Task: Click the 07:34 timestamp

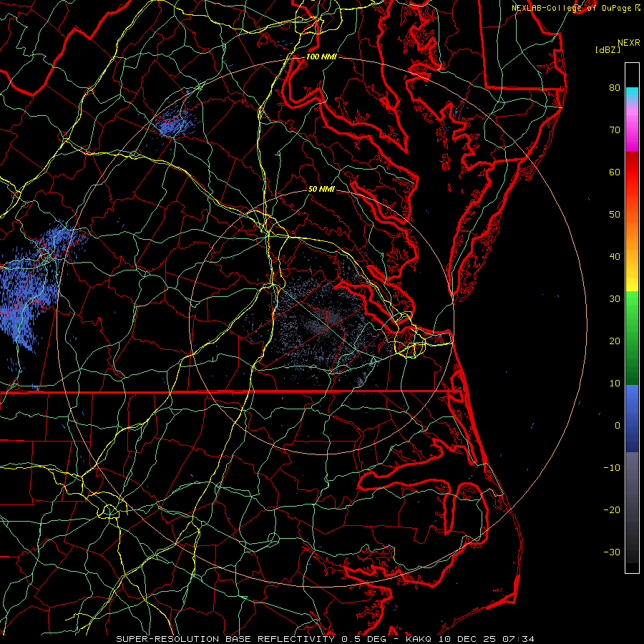Action: click(x=517, y=639)
